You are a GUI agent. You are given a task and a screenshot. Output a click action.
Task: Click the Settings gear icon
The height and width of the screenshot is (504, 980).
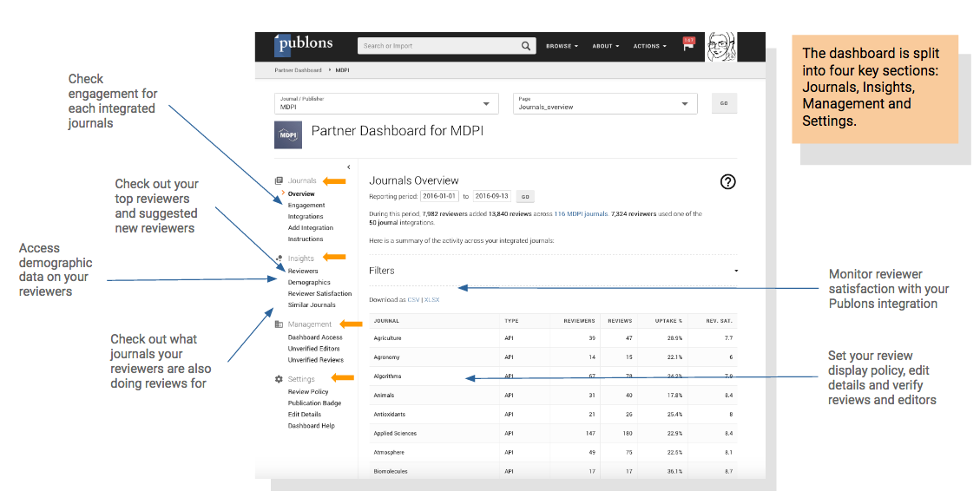coord(279,379)
